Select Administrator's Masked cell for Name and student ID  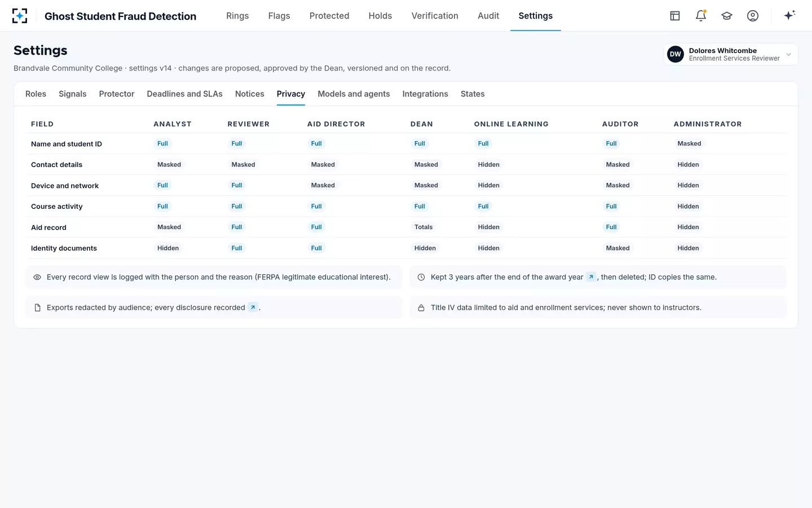(689, 143)
